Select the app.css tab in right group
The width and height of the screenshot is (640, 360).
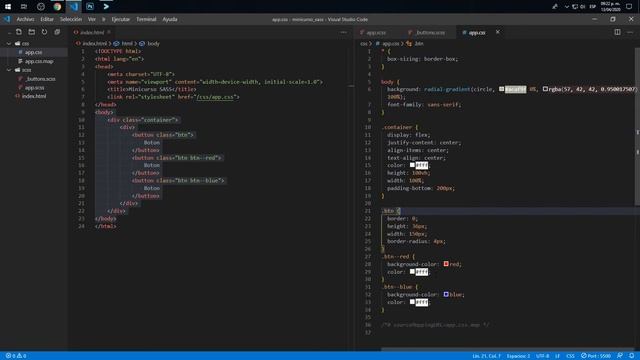click(477, 33)
